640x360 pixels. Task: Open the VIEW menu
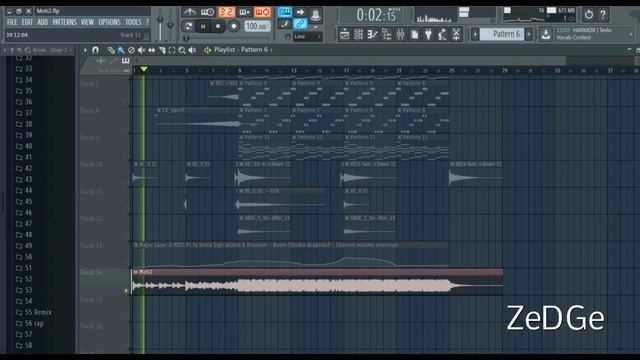(x=87, y=22)
